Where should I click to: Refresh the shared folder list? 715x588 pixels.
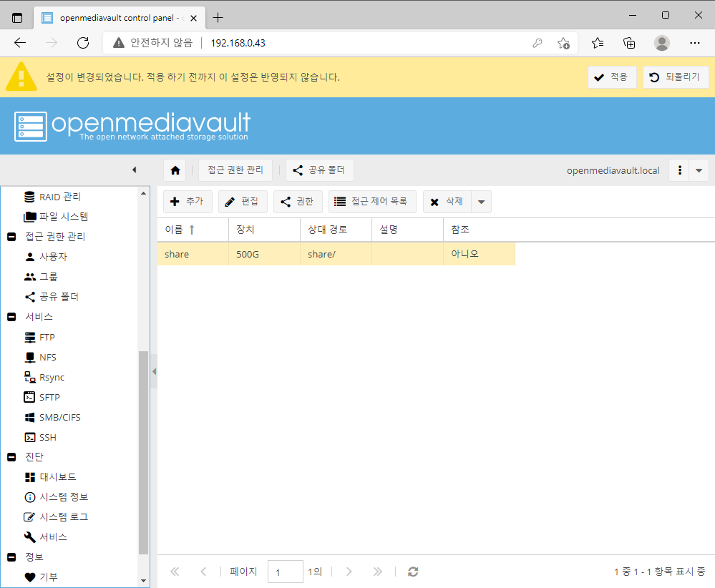[413, 572]
